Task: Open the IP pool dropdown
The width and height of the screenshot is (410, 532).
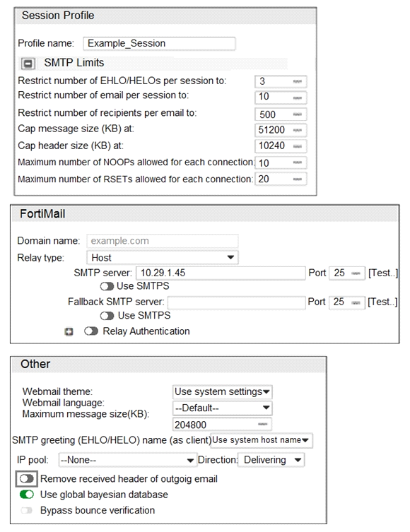Action: (128, 460)
